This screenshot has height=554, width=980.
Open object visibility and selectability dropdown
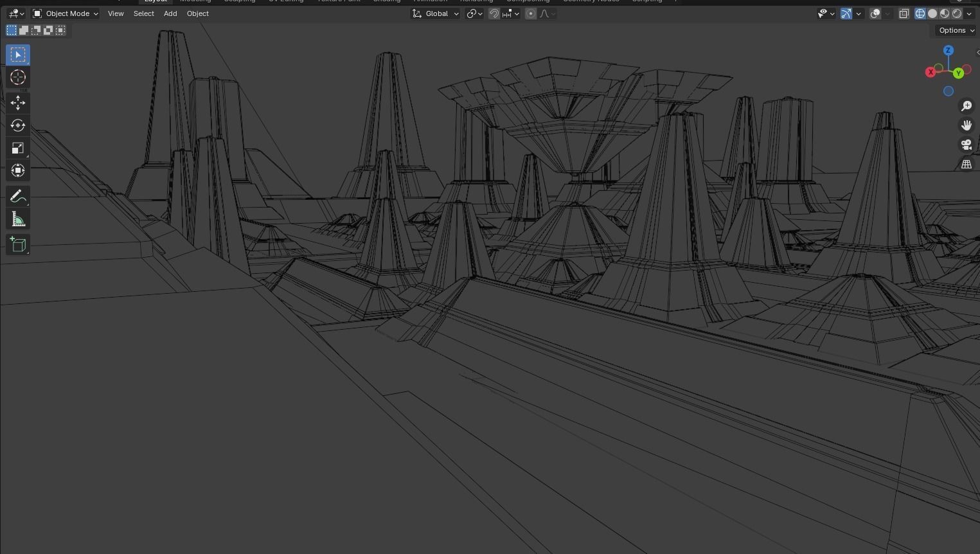pyautogui.click(x=826, y=13)
